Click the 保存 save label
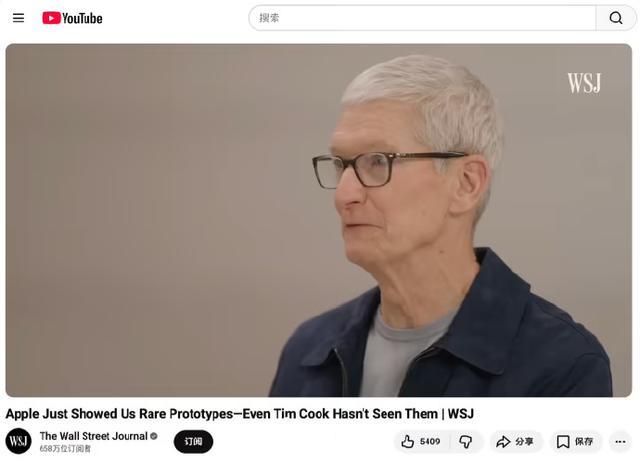 pyautogui.click(x=584, y=441)
